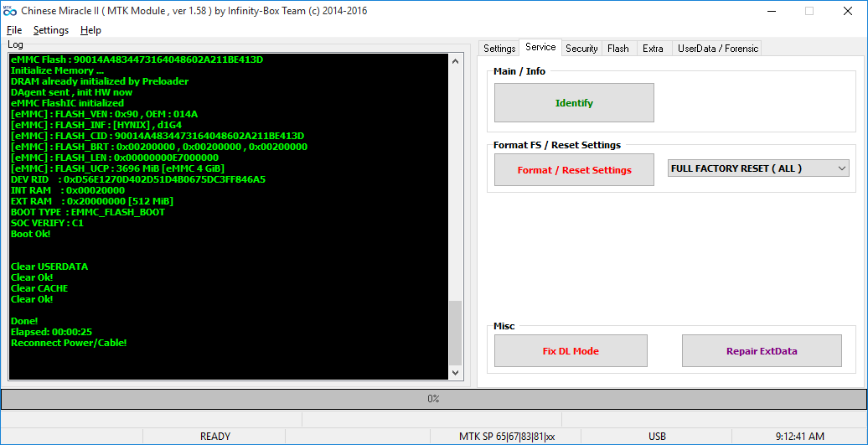The height and width of the screenshot is (445, 868).
Task: Click the USB status bar entry
Action: [657, 437]
